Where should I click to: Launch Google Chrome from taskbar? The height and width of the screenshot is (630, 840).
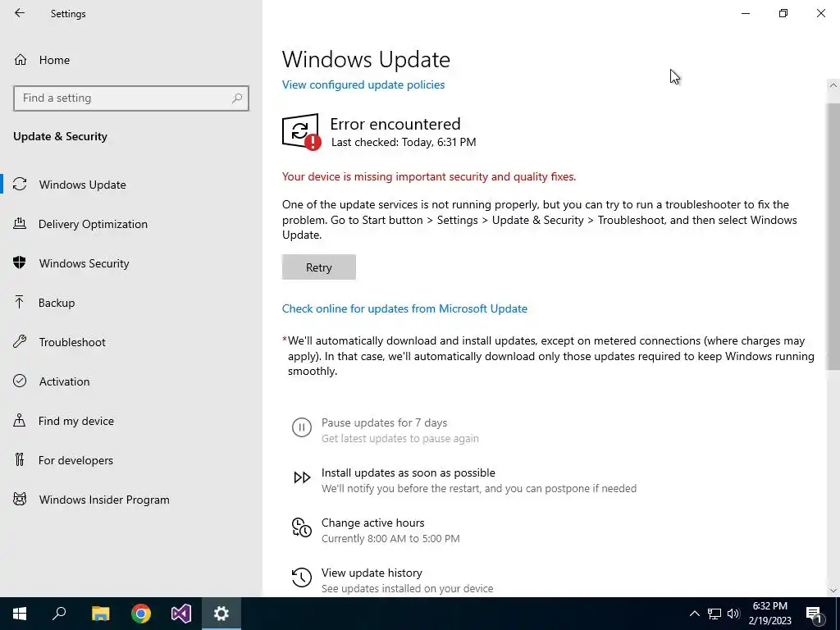point(141,614)
